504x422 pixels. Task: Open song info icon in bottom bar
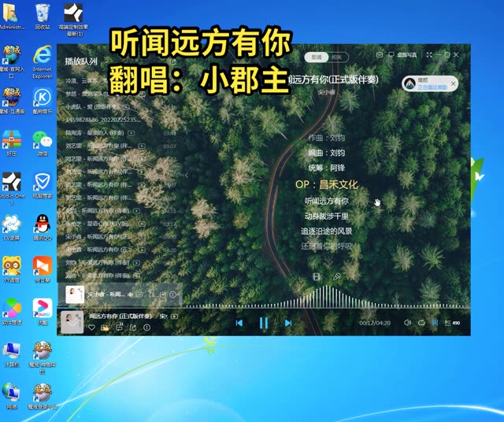(147, 328)
